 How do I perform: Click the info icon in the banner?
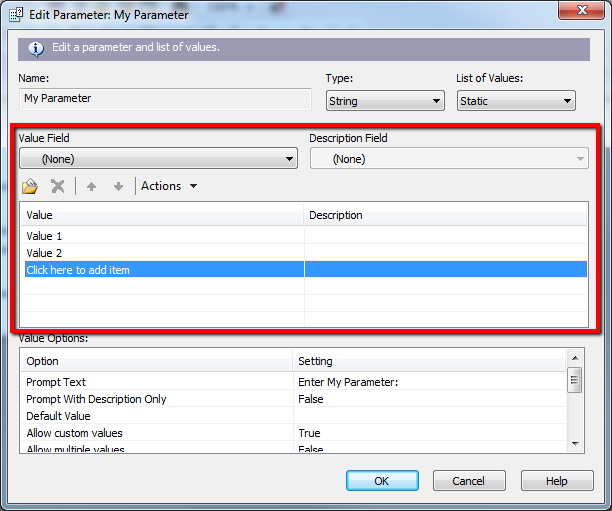[36, 49]
